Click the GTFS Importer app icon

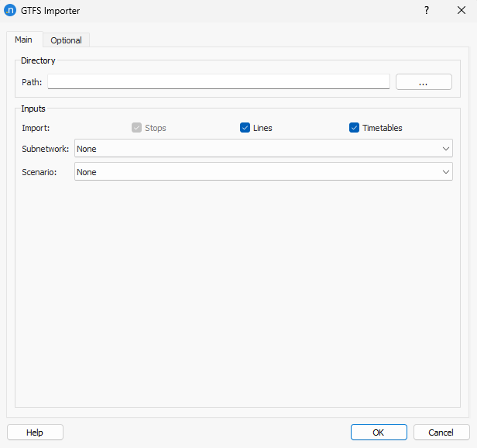click(10, 10)
